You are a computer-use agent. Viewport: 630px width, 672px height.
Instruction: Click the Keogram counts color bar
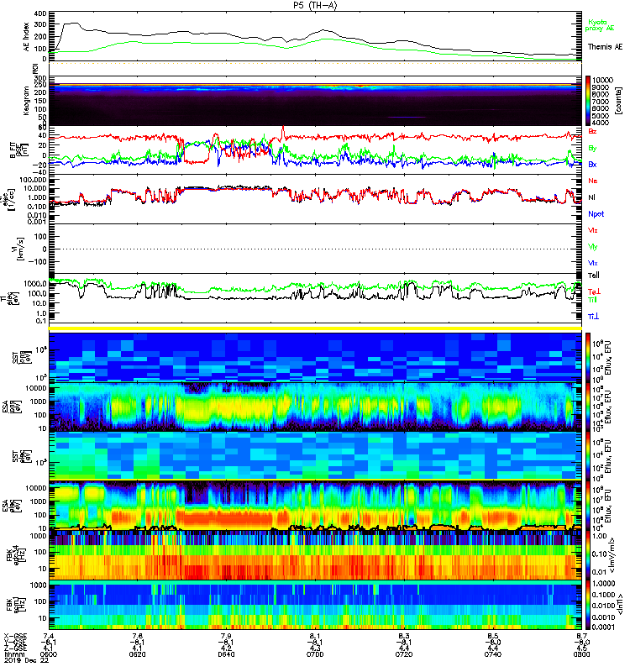pyautogui.click(x=588, y=101)
